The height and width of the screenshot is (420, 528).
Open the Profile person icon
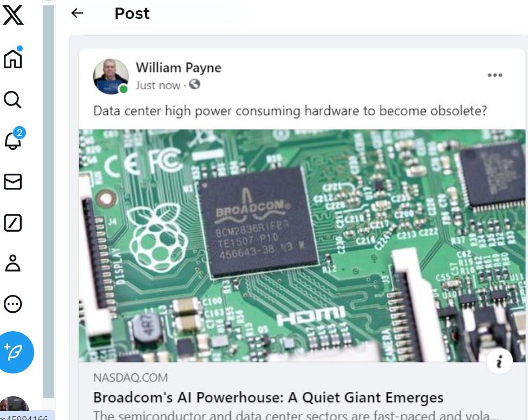(x=13, y=263)
